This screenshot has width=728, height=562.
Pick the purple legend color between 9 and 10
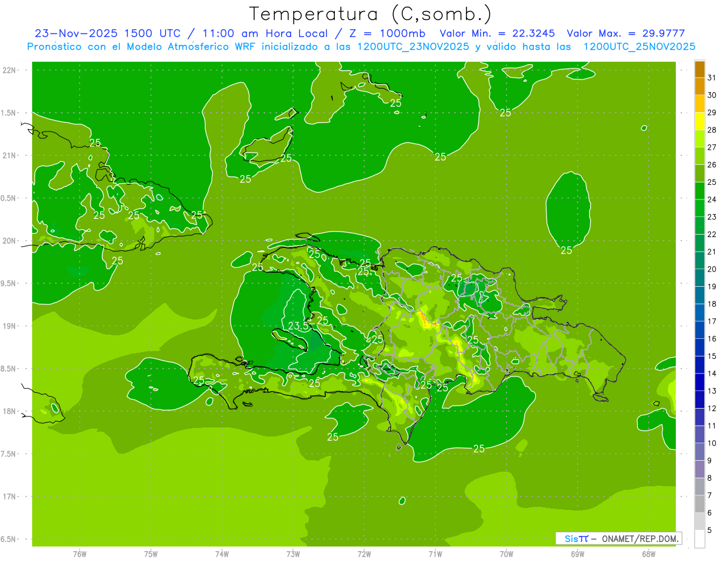[x=699, y=452]
